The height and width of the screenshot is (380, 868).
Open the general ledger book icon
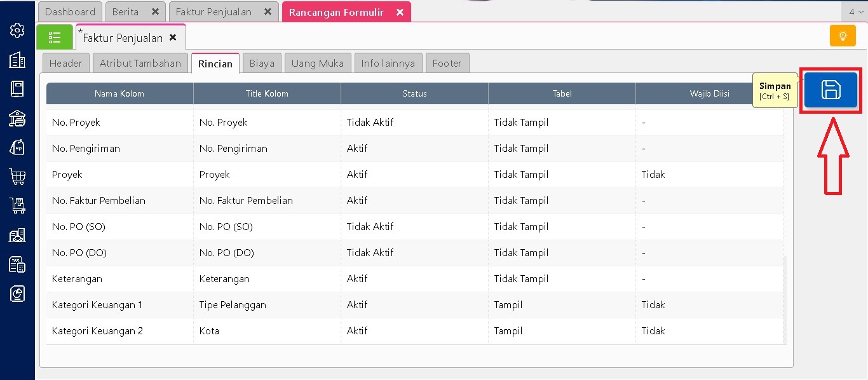[17, 89]
